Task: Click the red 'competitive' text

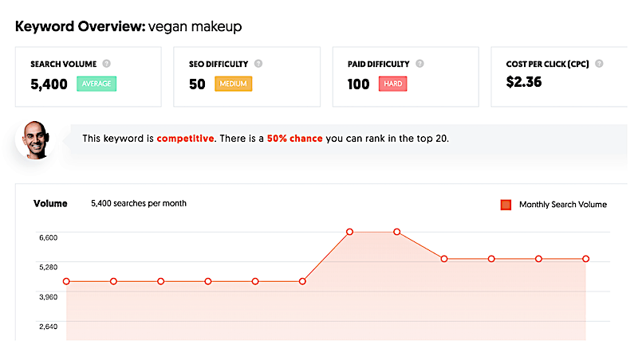Action: (185, 139)
